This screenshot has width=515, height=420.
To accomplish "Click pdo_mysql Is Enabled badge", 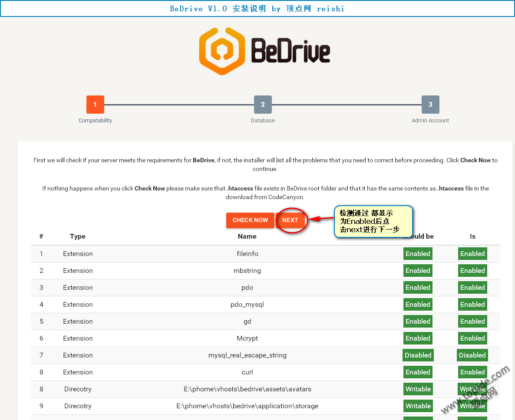I will [x=472, y=305].
